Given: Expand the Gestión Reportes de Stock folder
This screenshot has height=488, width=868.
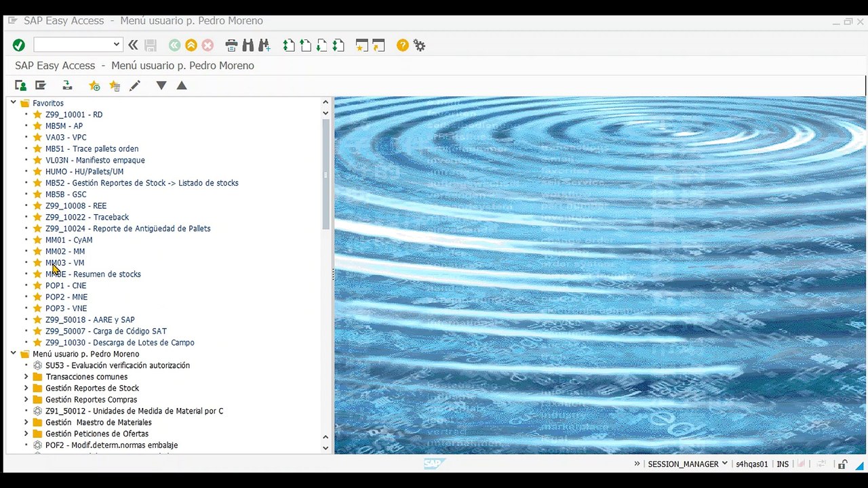Looking at the screenshot, I should point(26,388).
